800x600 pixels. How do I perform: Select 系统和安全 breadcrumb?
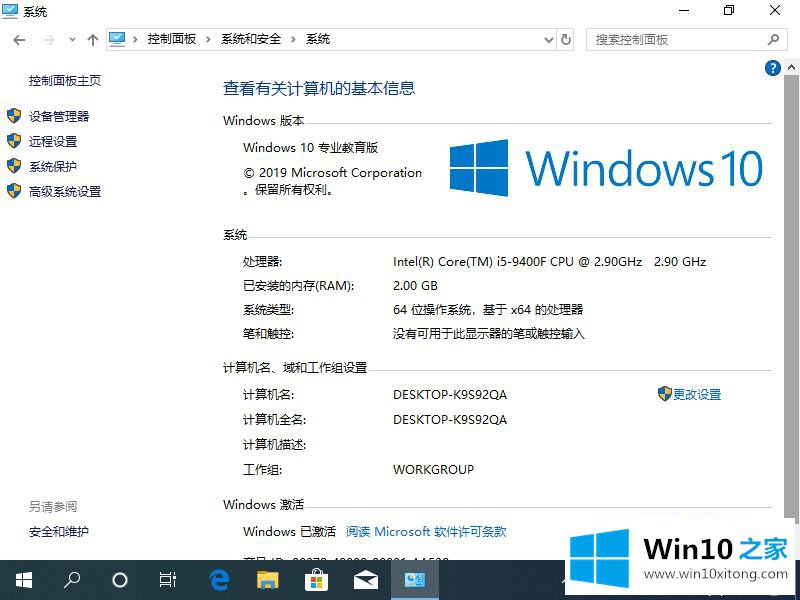[x=251, y=39]
